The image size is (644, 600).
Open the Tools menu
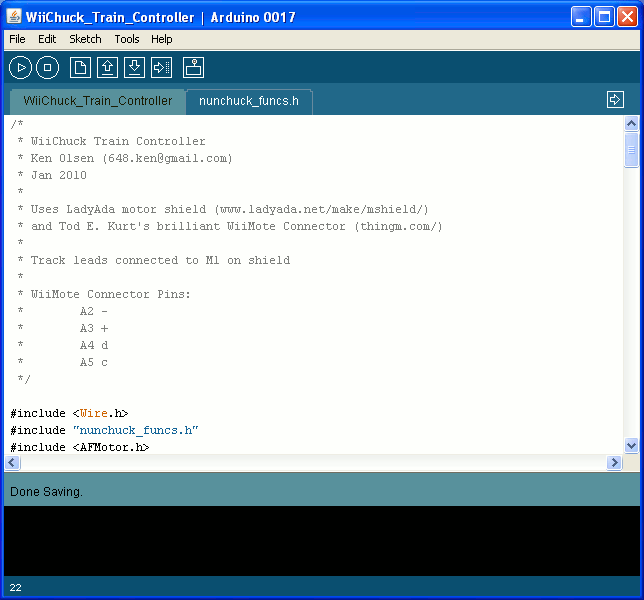coord(127,39)
